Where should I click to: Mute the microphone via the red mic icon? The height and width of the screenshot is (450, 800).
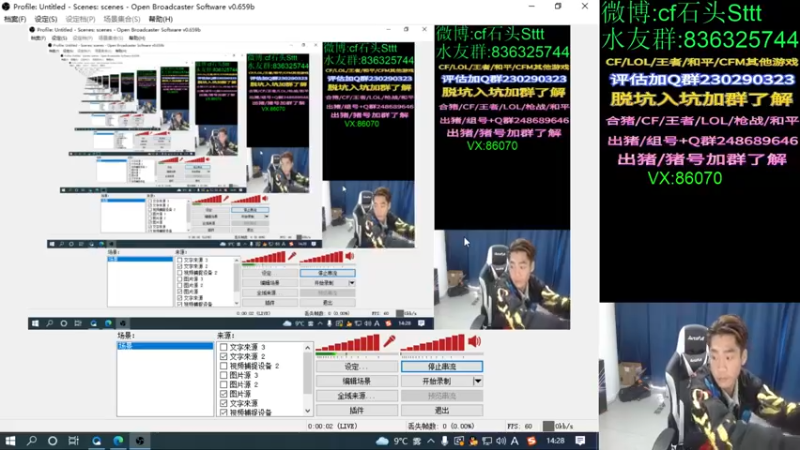[390, 341]
